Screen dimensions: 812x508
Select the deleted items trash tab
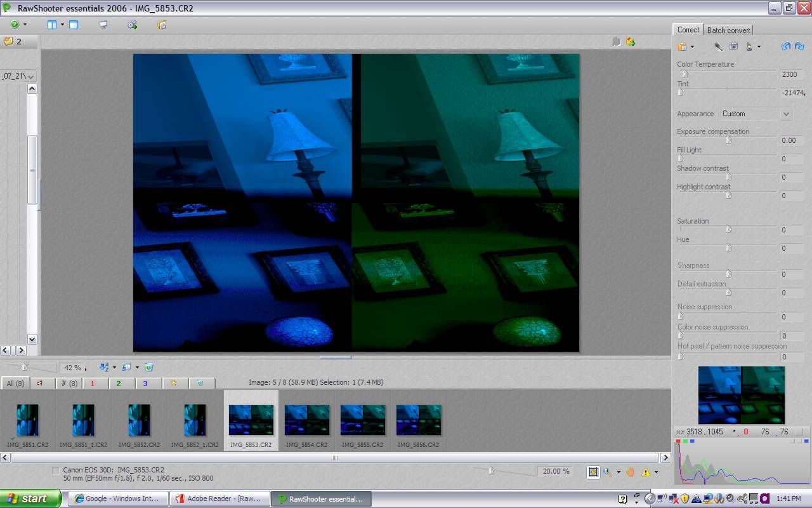tap(201, 384)
